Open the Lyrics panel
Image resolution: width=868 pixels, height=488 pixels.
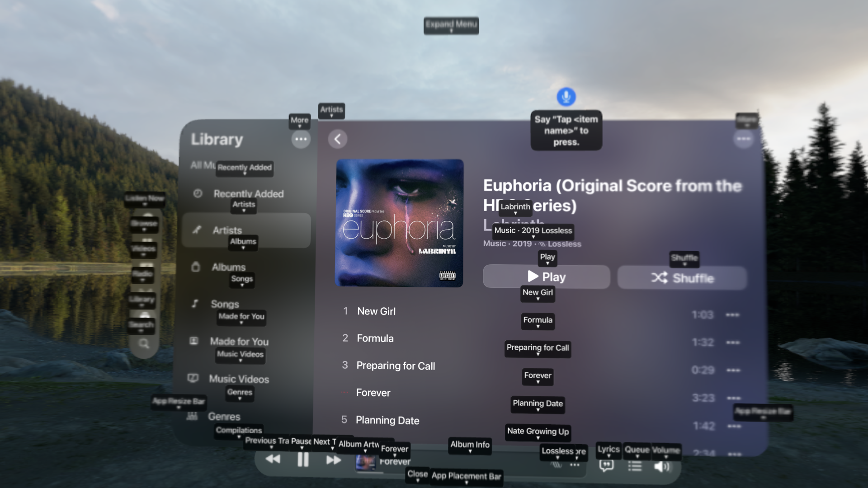tap(606, 466)
